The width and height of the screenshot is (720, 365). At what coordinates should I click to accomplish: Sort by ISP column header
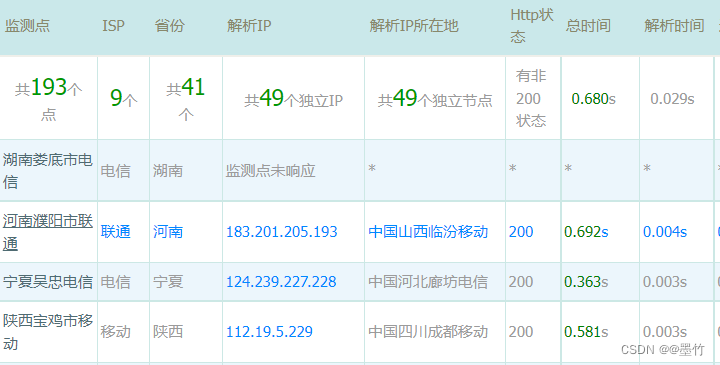point(113,26)
